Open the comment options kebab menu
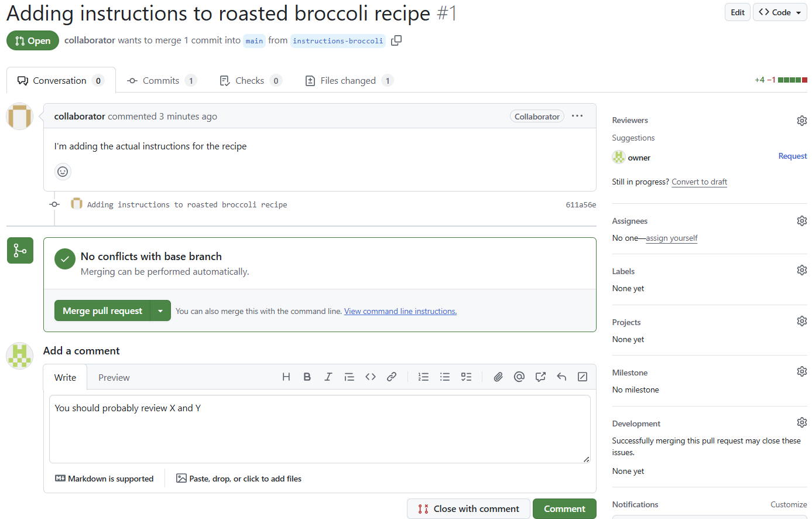 (x=577, y=116)
